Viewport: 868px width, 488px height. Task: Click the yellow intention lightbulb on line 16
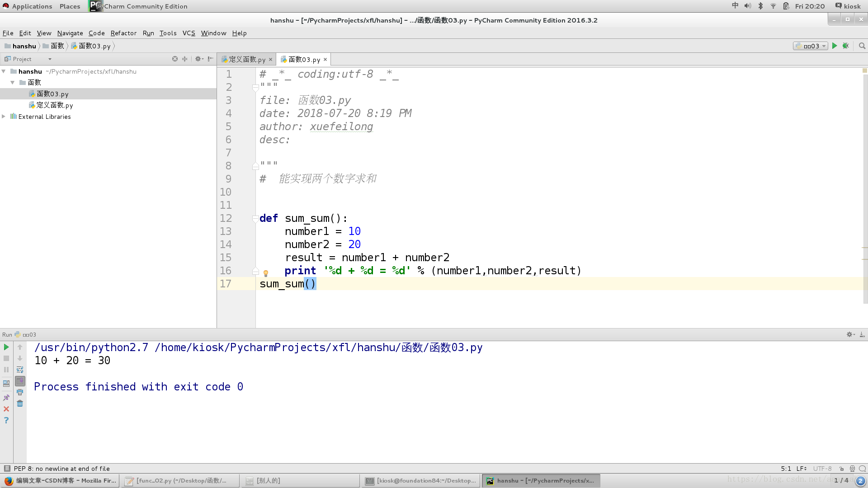tap(266, 273)
